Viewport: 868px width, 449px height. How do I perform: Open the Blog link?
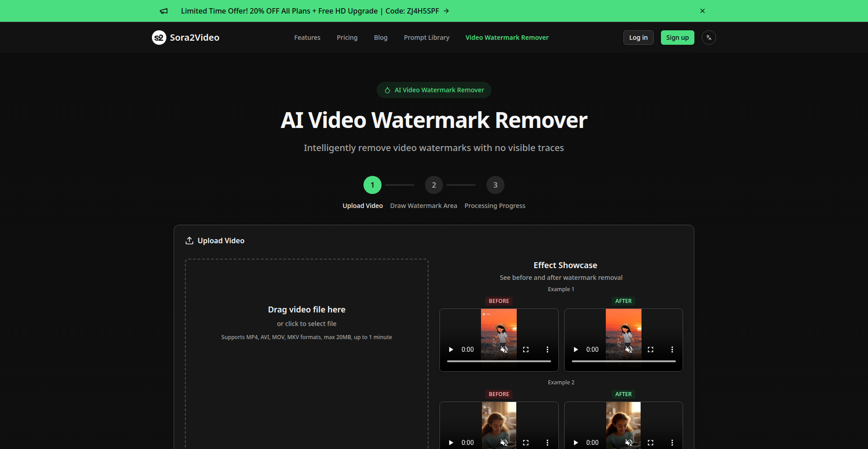[x=381, y=38]
